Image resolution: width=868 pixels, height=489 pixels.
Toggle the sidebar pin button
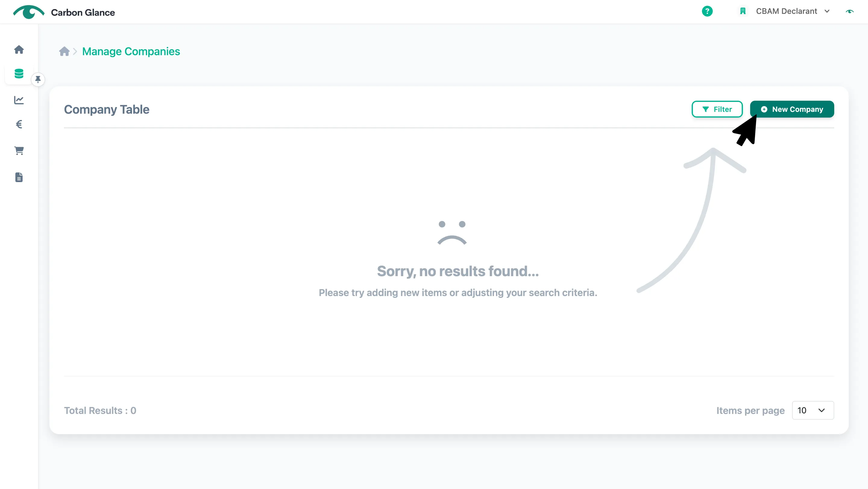[x=38, y=79]
